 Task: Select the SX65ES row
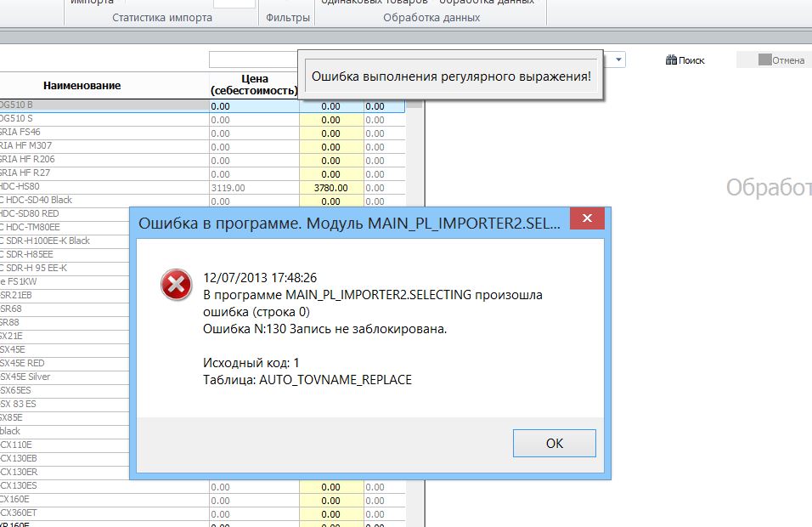pos(65,390)
